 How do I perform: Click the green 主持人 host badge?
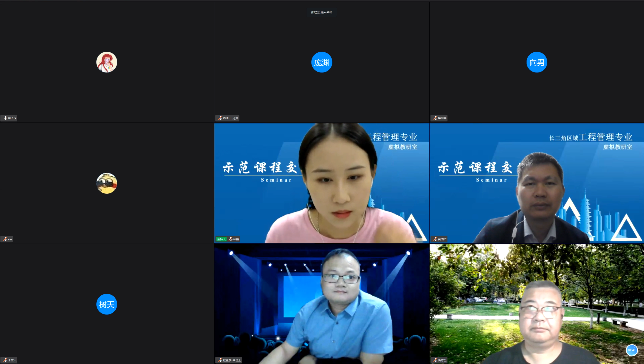tap(221, 239)
